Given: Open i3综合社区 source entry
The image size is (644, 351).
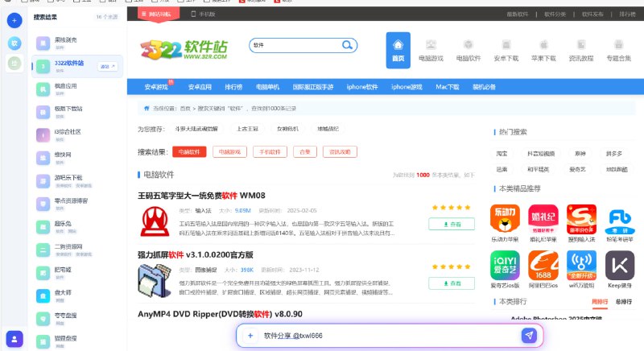Looking at the screenshot, I should [77, 135].
